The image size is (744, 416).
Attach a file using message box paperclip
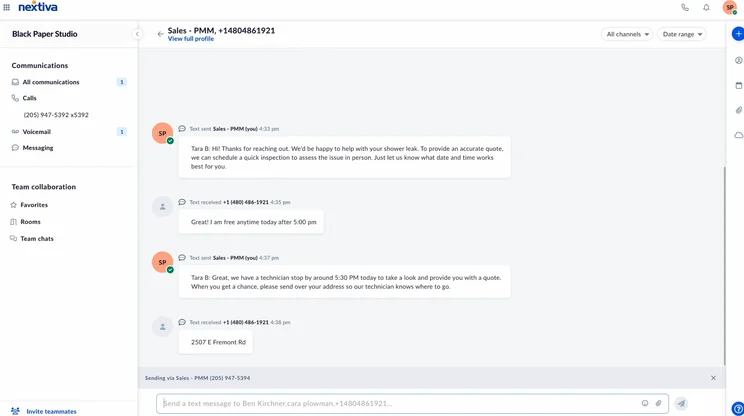(x=658, y=403)
